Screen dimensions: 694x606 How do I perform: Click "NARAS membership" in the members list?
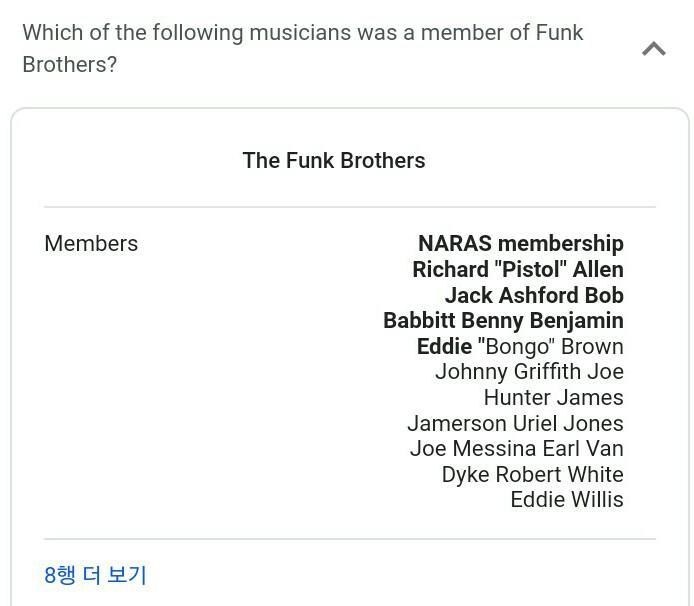(x=520, y=243)
